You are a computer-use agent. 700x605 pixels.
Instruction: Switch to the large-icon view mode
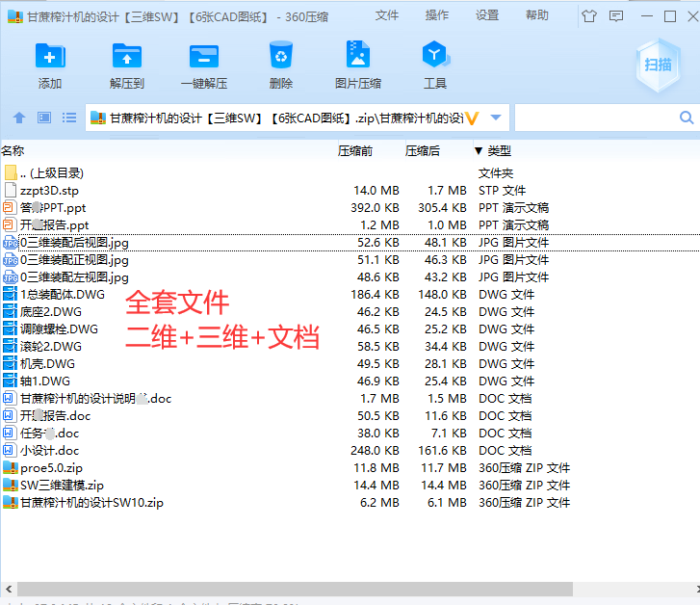(43, 118)
